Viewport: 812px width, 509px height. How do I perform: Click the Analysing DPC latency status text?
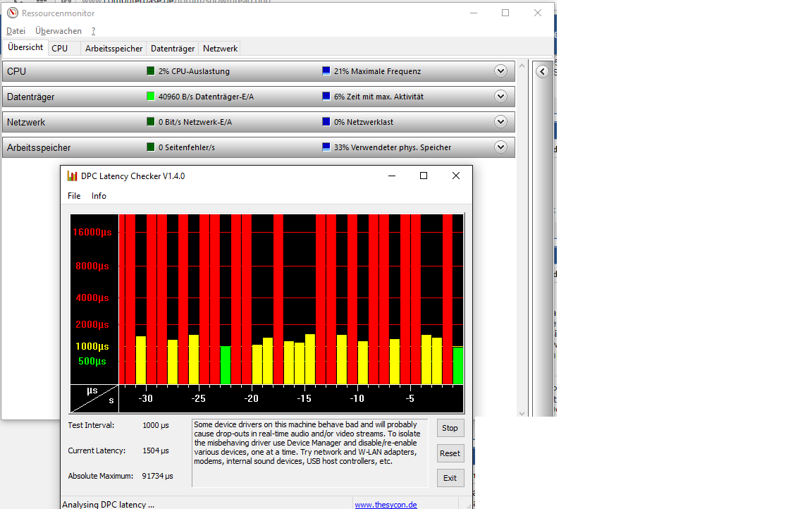click(x=109, y=504)
